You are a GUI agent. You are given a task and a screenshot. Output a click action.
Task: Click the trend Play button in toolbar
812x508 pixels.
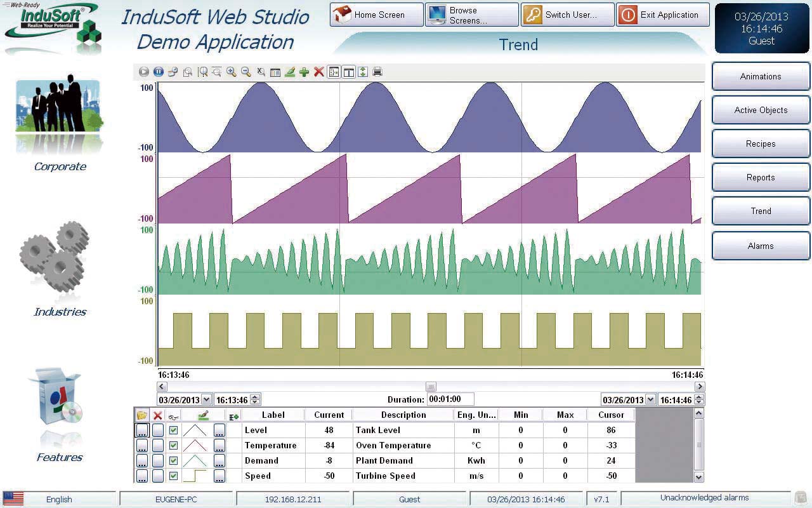[144, 72]
